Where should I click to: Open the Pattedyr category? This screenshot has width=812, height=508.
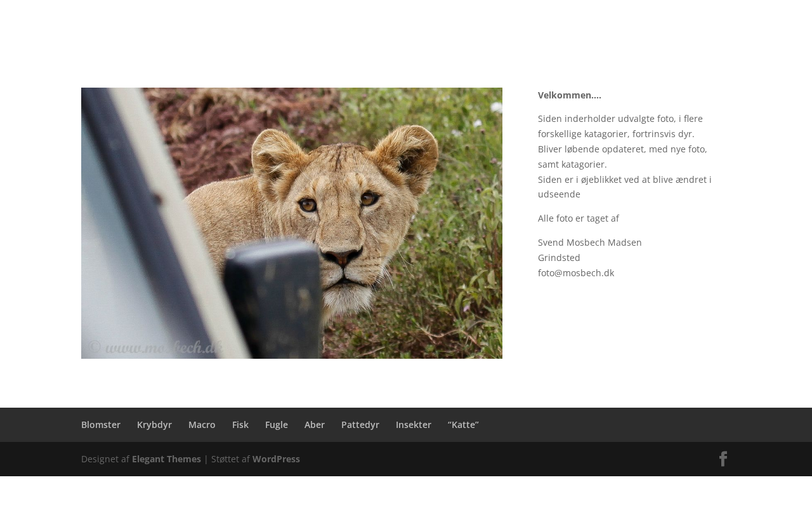(x=360, y=425)
